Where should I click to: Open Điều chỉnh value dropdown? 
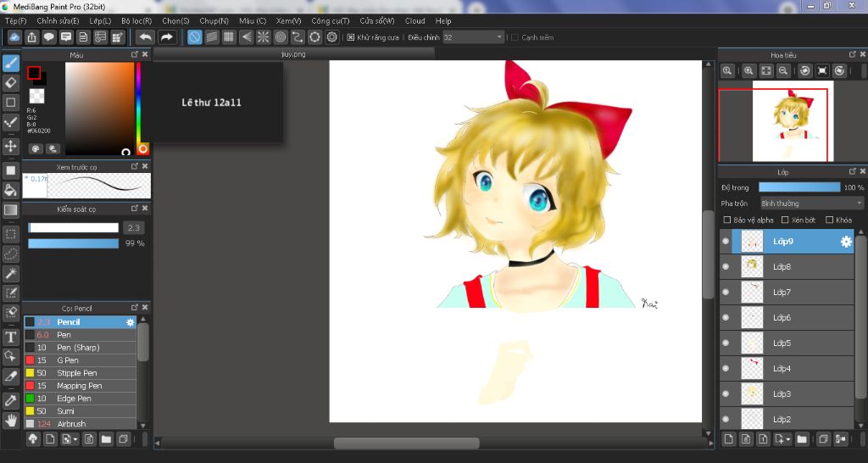473,37
